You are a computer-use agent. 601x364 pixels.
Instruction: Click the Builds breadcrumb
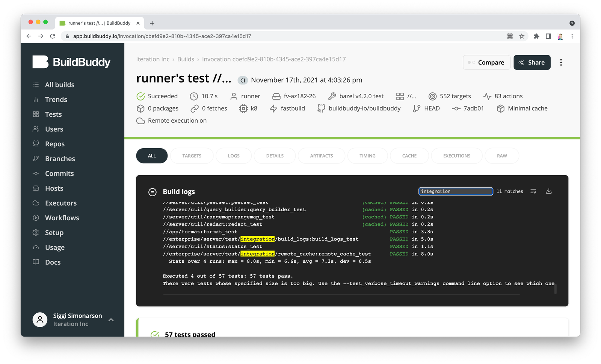[186, 59]
